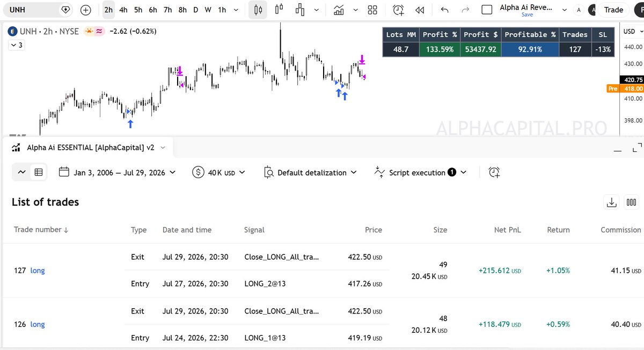
Task: Open the hollow candles chart style
Action: pos(279,10)
